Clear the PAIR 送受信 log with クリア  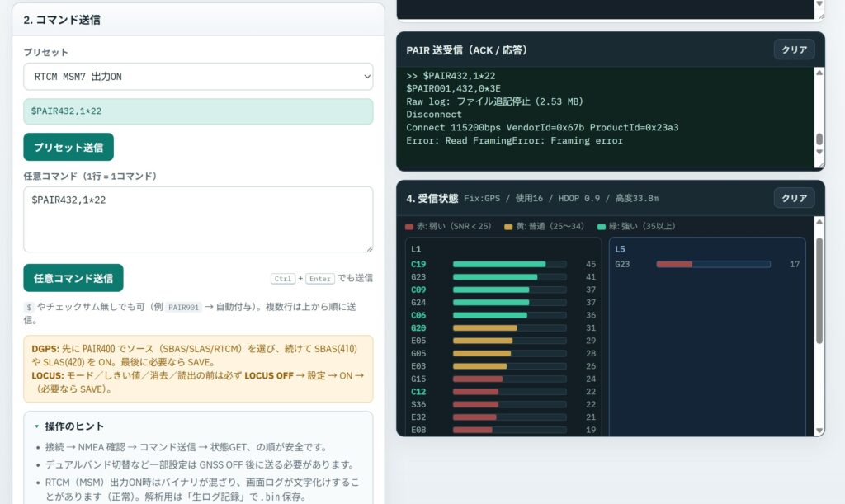[x=794, y=49]
